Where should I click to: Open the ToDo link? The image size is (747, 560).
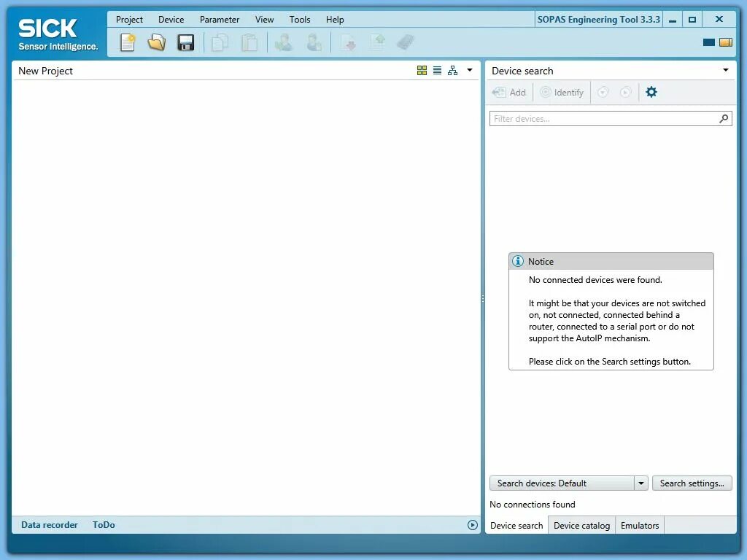click(104, 525)
